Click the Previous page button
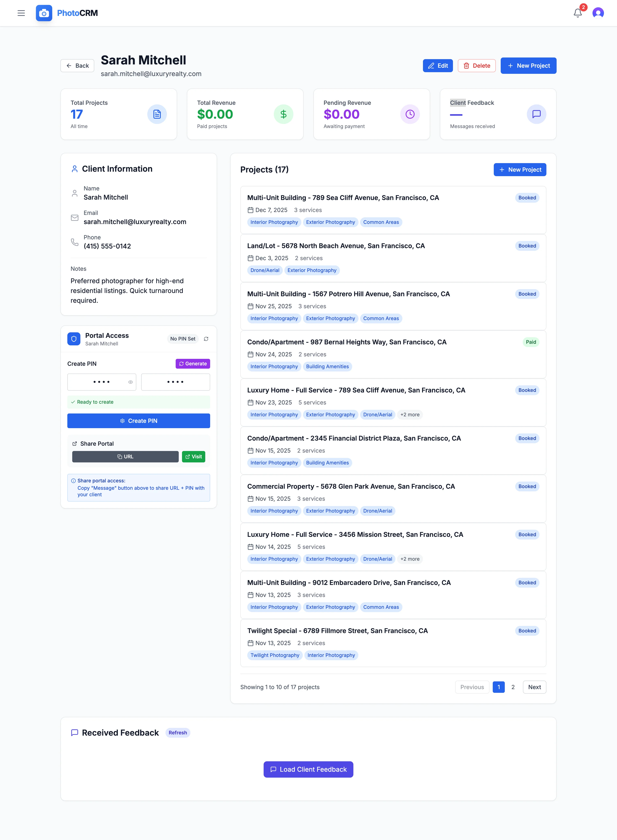 coord(472,687)
